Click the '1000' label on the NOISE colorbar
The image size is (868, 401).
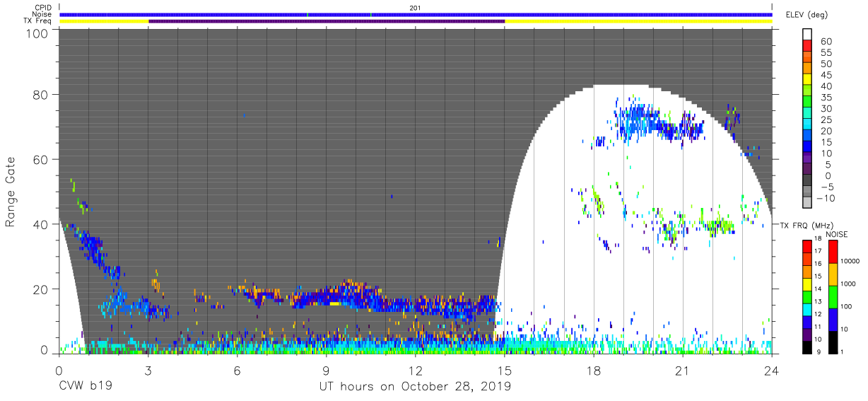click(850, 284)
